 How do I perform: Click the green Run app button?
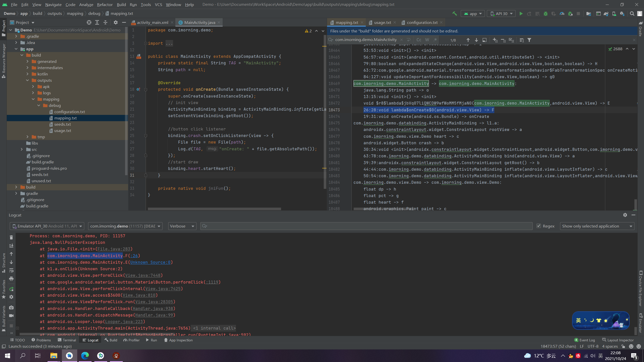pos(521,14)
